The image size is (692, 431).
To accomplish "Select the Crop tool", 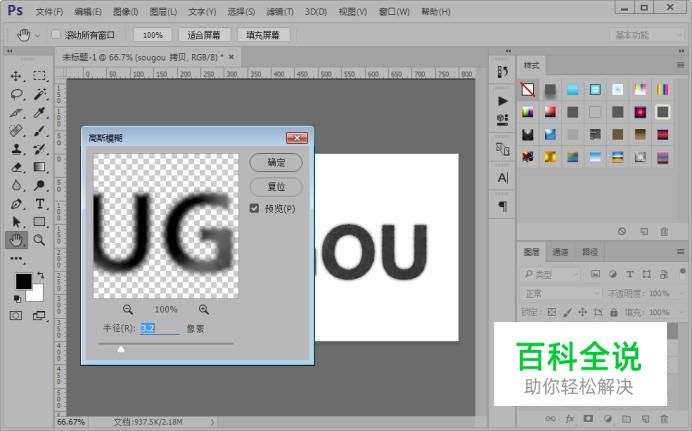I will [16, 112].
